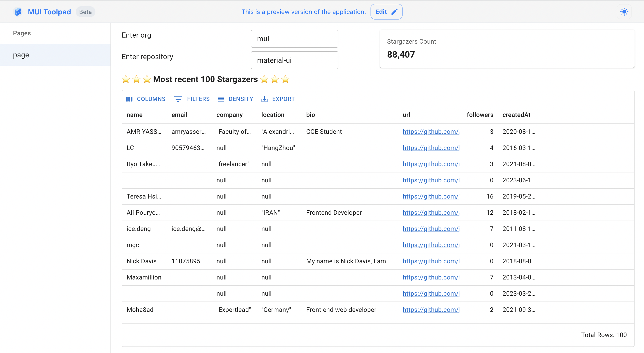The width and height of the screenshot is (644, 353).
Task: Click the MUI Toolpad title link
Action: click(49, 12)
